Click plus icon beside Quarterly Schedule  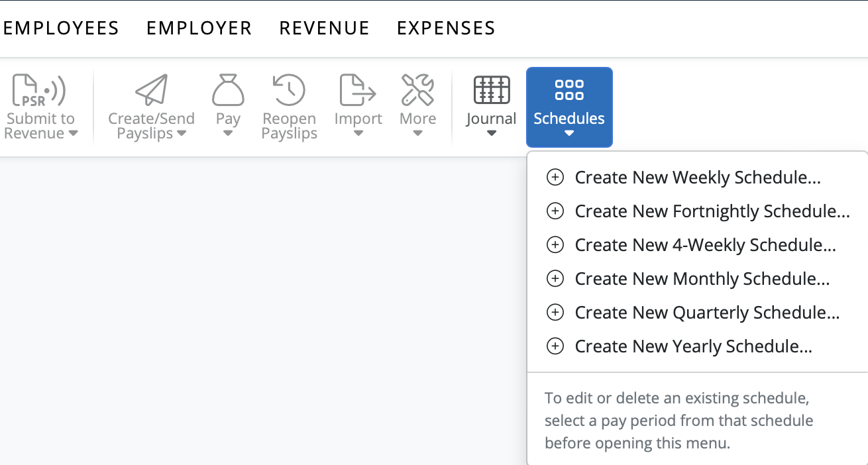point(555,313)
